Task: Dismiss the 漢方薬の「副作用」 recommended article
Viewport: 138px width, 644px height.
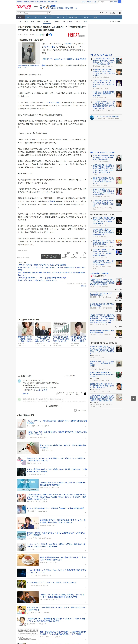Action: 86,538
